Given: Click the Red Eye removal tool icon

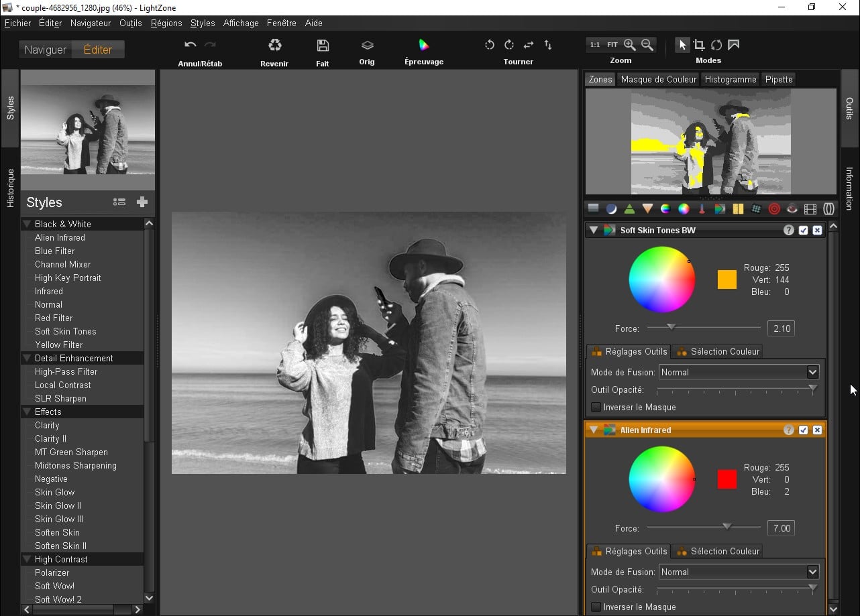Looking at the screenshot, I should tap(792, 209).
